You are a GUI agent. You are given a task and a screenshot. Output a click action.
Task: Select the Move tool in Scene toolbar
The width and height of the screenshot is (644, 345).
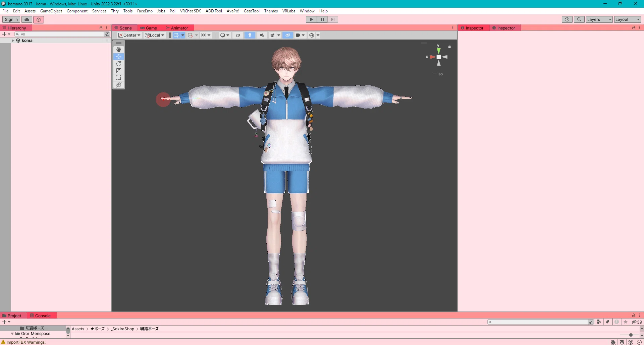coord(119,57)
